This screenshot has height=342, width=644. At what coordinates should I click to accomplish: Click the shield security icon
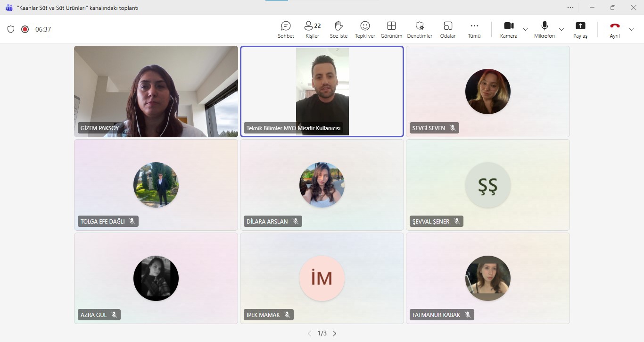pyautogui.click(x=11, y=29)
